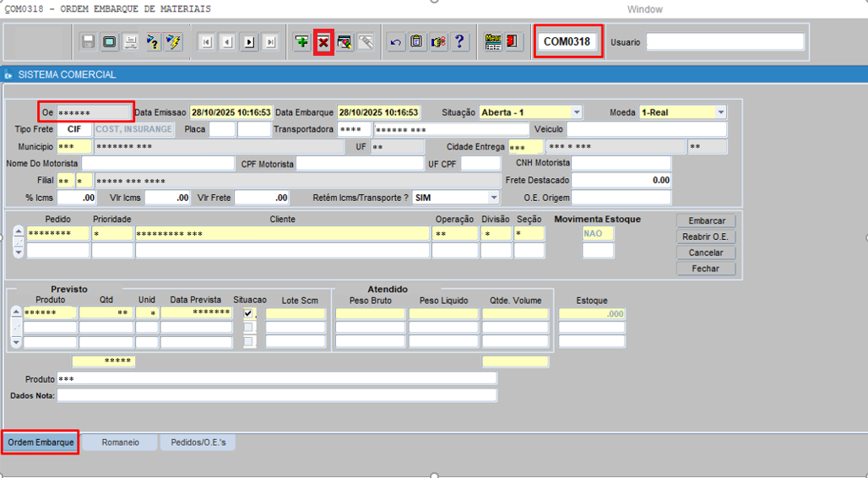Image resolution: width=868 pixels, height=478 pixels.
Task: Switch to the Romaneio tab
Action: click(120, 443)
